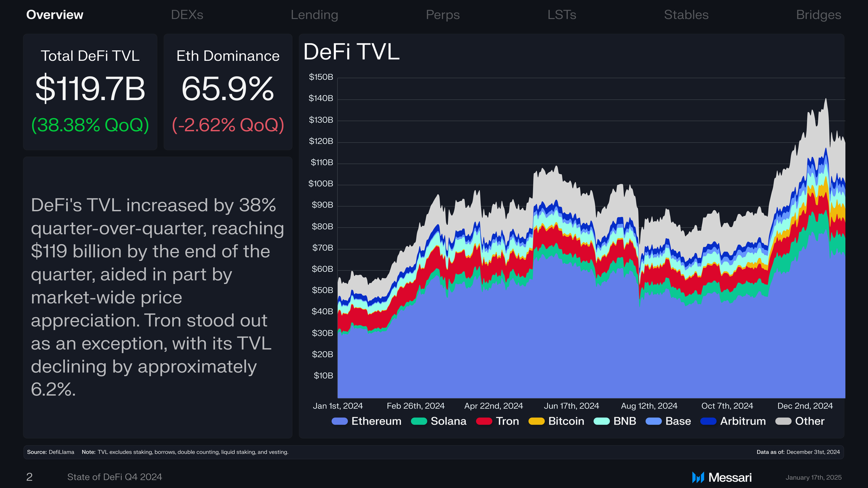Select the "Tron" legend label

click(x=507, y=421)
